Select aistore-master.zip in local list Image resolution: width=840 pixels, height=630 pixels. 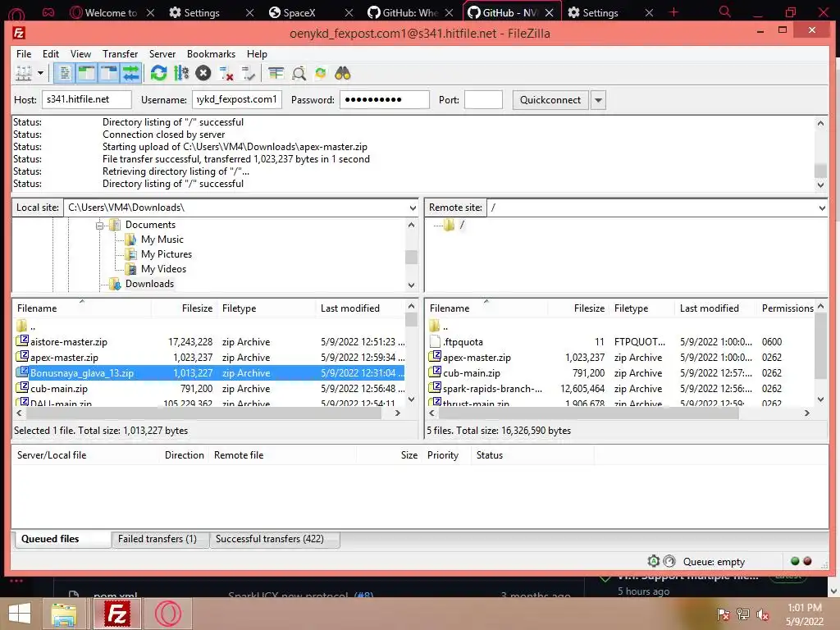pos(209,342)
